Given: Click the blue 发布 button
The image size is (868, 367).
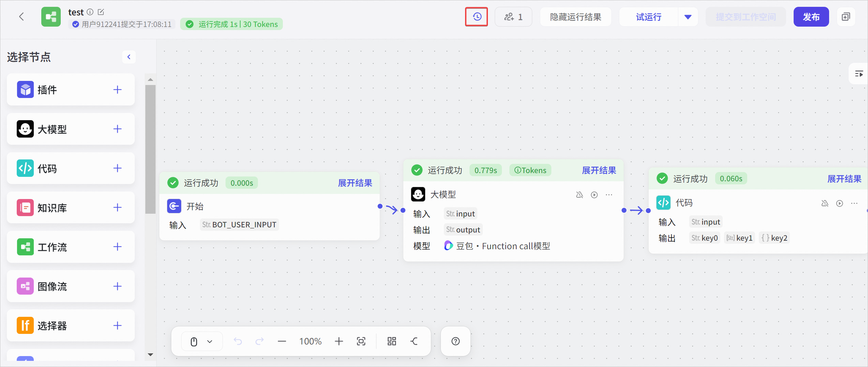Looking at the screenshot, I should 811,17.
